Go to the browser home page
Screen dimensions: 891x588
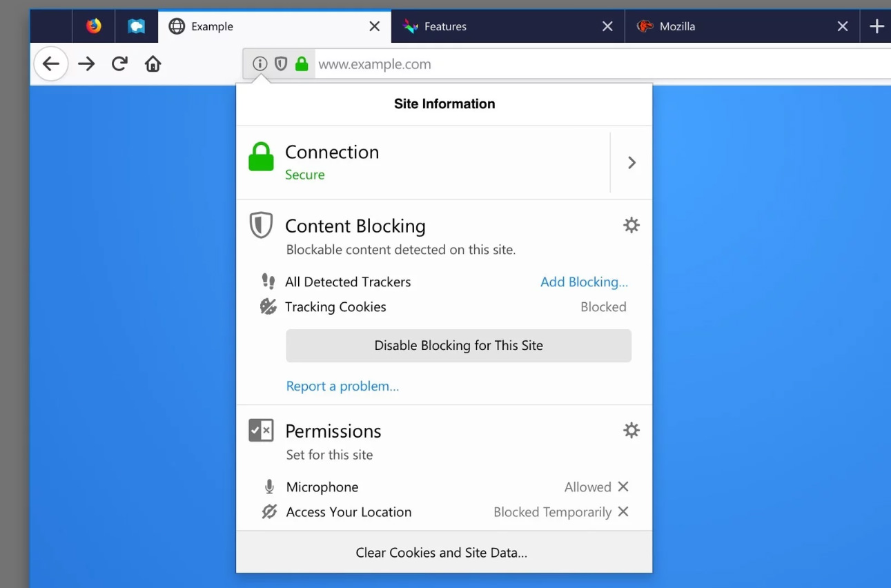153,64
